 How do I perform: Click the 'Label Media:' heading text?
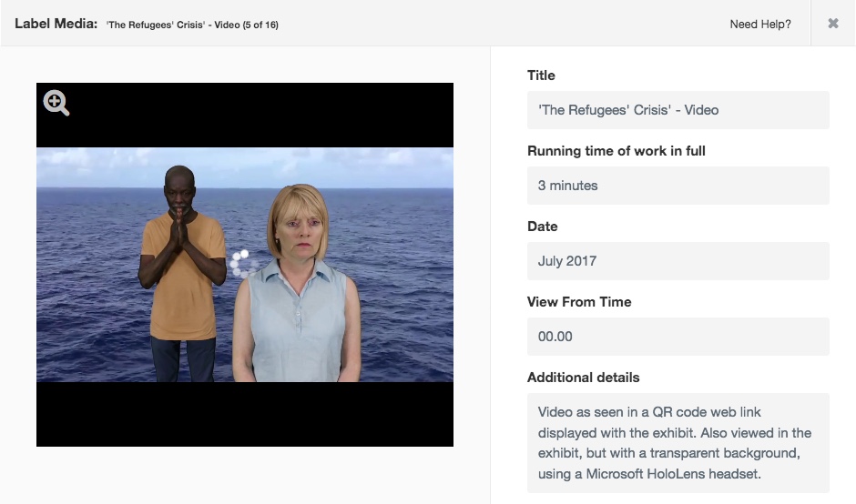tap(56, 24)
